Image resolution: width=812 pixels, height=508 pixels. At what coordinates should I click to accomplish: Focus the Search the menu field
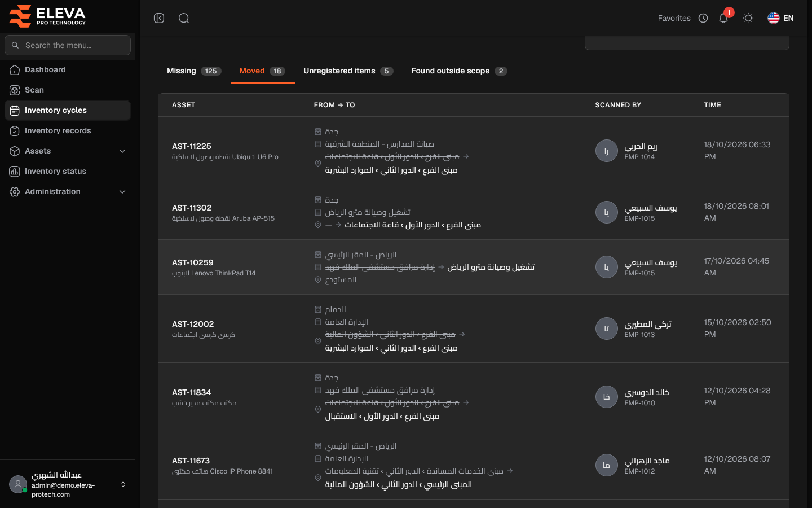click(68, 45)
